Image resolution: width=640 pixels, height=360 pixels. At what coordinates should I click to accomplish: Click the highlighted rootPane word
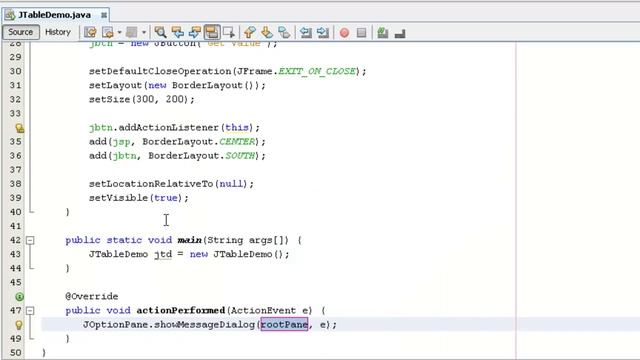click(x=284, y=324)
